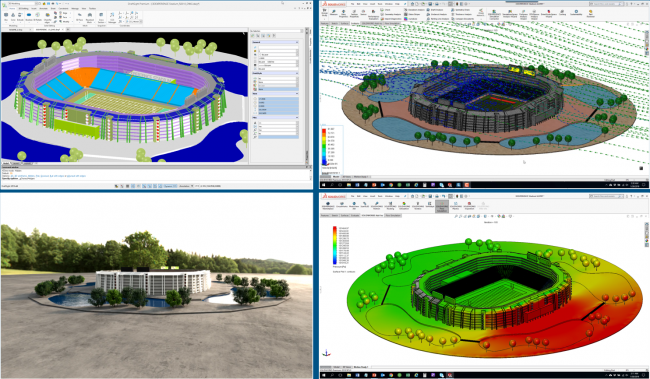The height and width of the screenshot is (379, 650).
Task: Open the No Selection dropdown in Properties panel
Action: [276, 31]
